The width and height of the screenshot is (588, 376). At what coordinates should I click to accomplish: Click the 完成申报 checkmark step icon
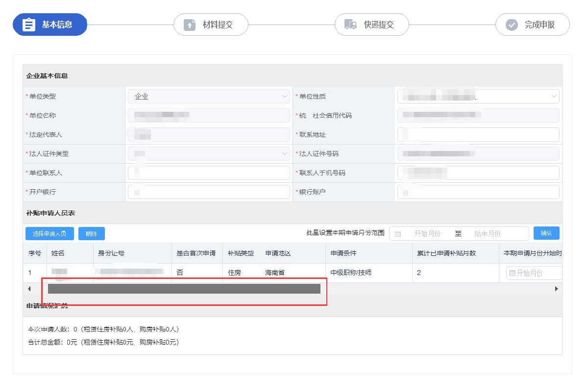click(x=512, y=25)
